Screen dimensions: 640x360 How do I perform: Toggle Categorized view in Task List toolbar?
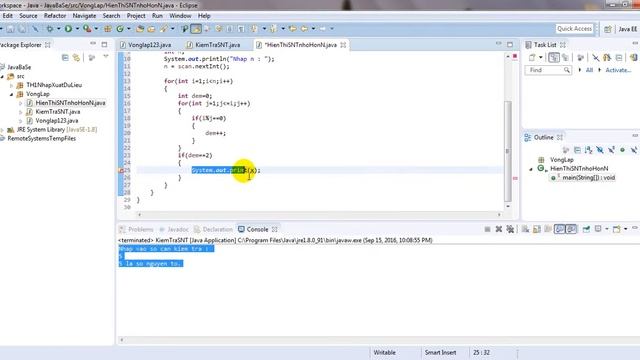point(554,58)
